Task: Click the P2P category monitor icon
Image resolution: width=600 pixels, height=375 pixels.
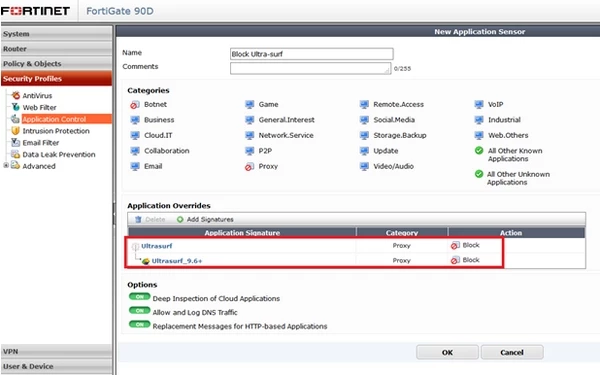Action: coord(249,151)
